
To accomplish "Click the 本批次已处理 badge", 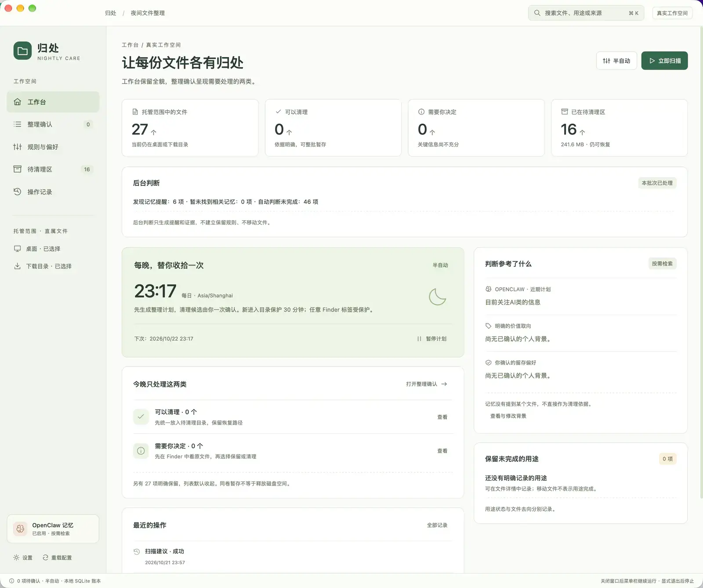I will tap(657, 183).
